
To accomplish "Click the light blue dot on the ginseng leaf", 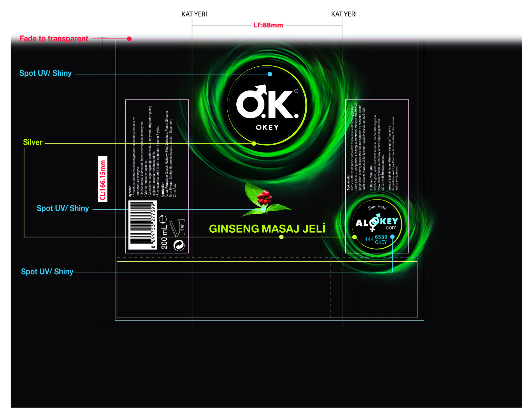I will [263, 209].
